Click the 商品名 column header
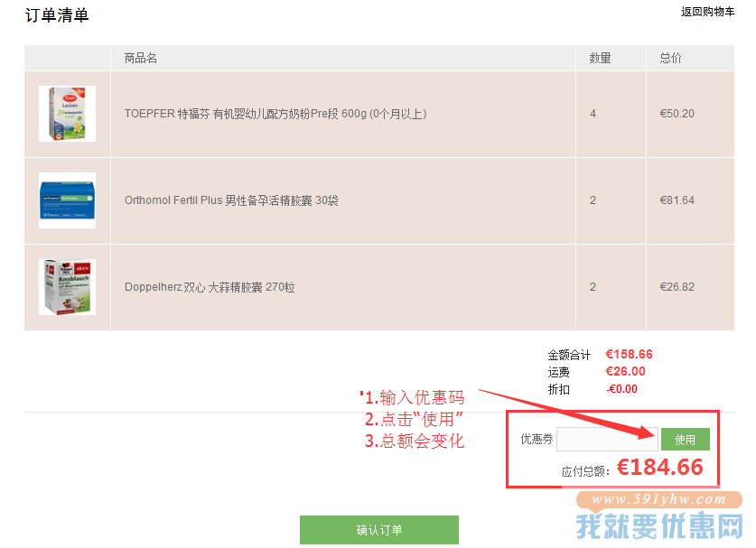The width and height of the screenshot is (756, 548). [x=140, y=59]
